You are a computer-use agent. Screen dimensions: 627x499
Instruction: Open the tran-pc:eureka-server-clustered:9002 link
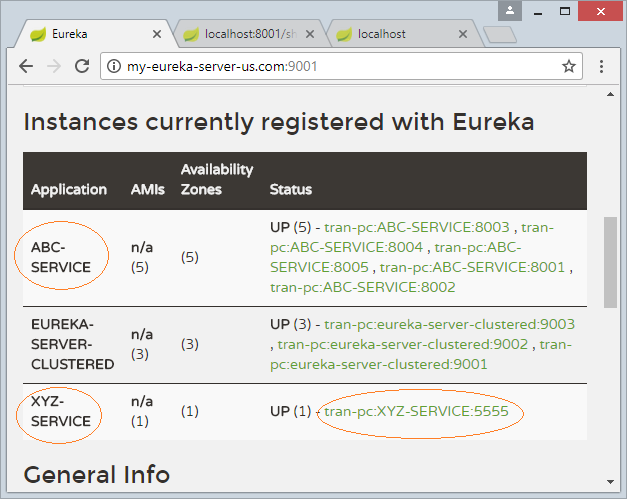click(403, 344)
